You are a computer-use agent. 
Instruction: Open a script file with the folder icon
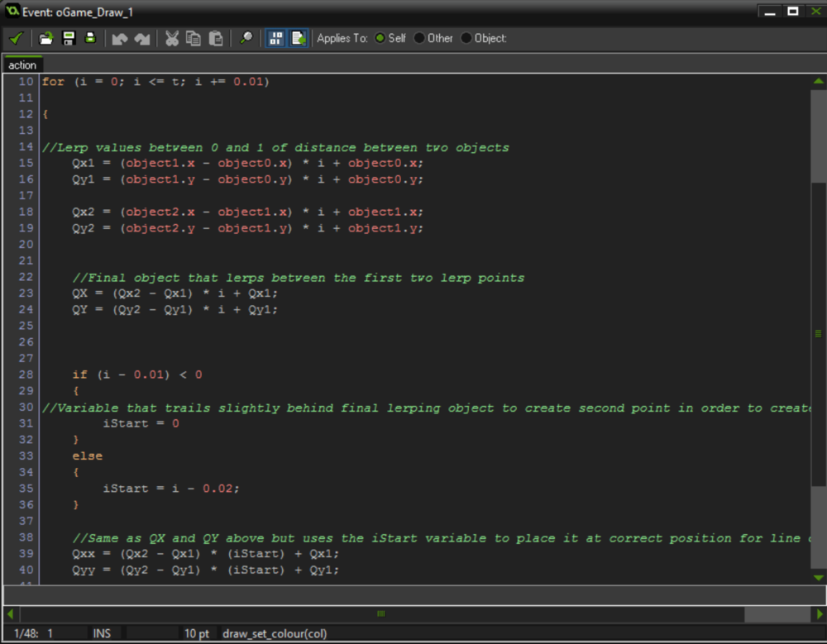click(46, 38)
